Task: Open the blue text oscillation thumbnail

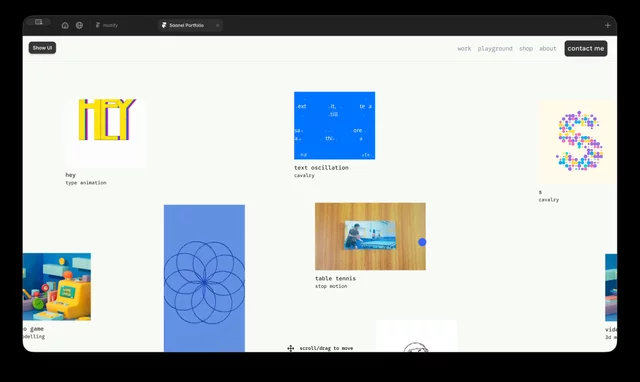Action: (335, 126)
